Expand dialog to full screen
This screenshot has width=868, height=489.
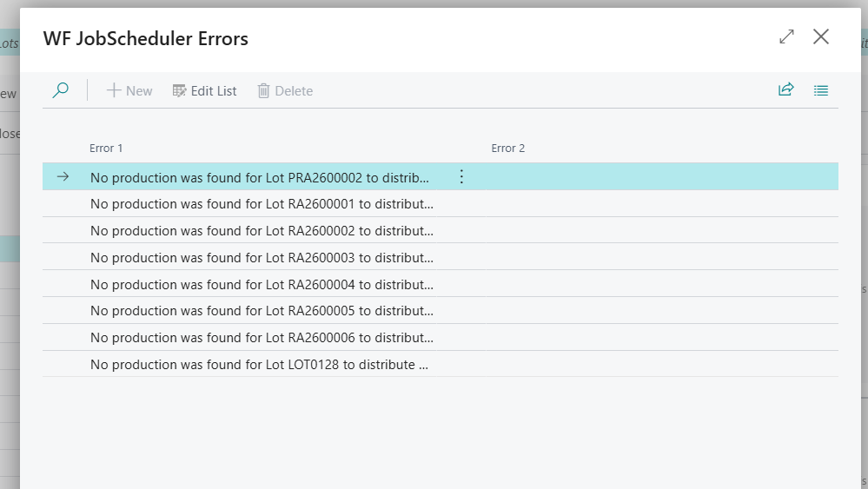[786, 36]
